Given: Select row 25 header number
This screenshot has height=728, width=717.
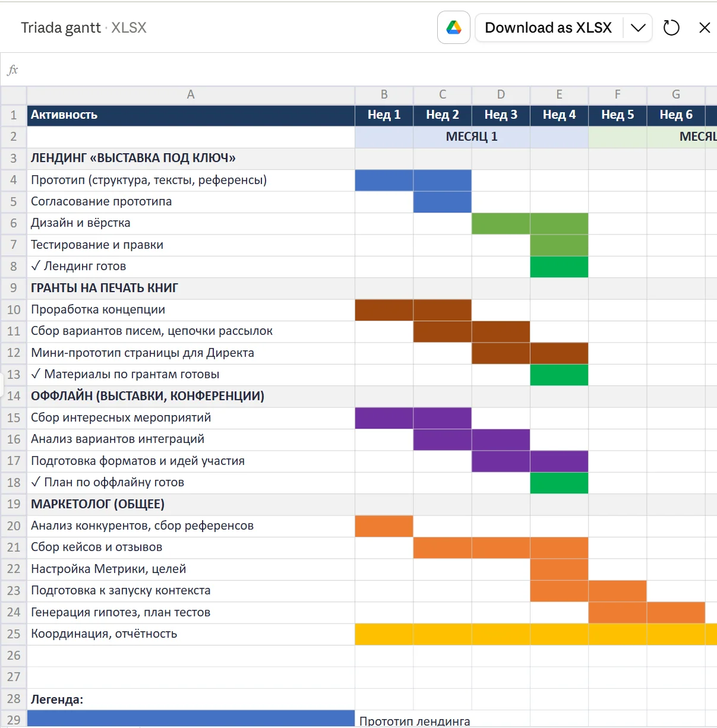Looking at the screenshot, I should click(14, 634).
